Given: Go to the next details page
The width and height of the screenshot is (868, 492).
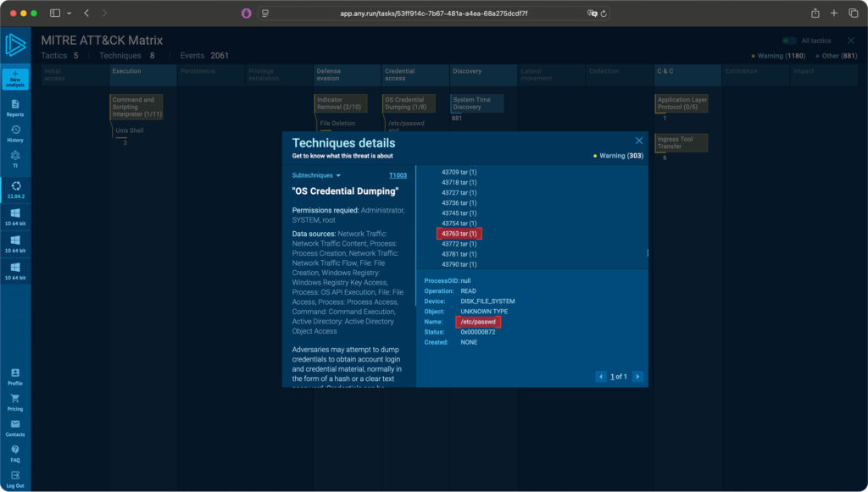Looking at the screenshot, I should (x=637, y=377).
